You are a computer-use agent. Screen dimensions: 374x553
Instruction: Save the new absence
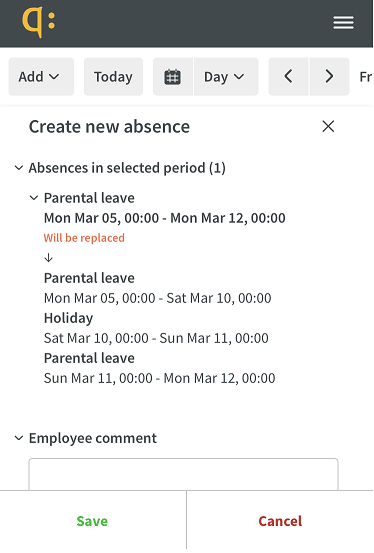tap(92, 521)
